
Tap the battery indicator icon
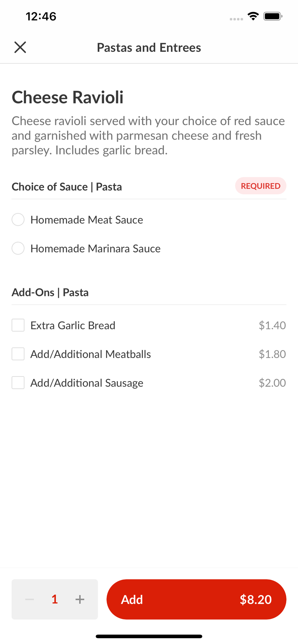(x=273, y=16)
